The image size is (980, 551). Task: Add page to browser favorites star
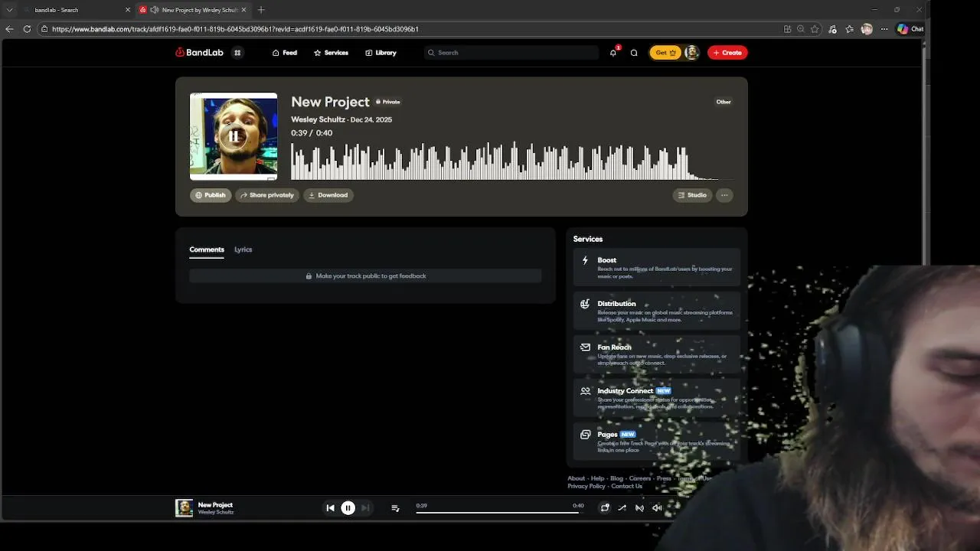(x=815, y=29)
